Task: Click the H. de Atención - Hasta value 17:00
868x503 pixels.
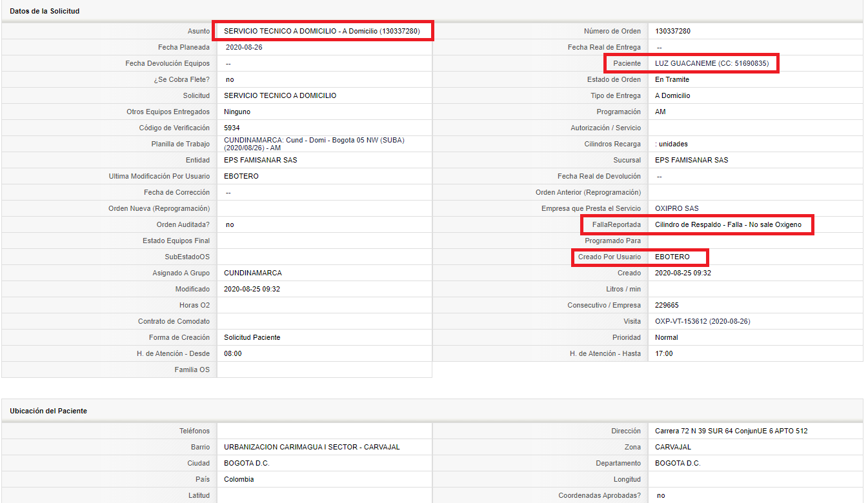Action: (x=664, y=353)
